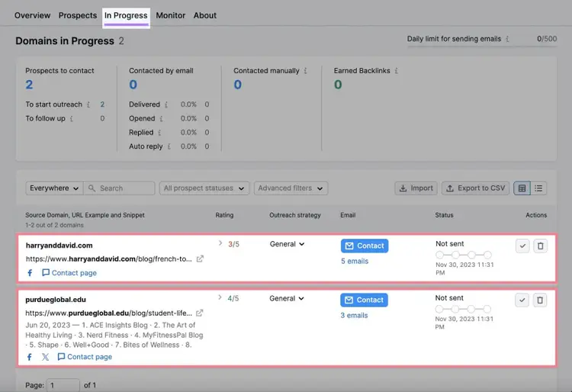Viewport: 572px width, 392px height.
Task: Expand the Advanced filters dropdown
Action: coord(291,188)
